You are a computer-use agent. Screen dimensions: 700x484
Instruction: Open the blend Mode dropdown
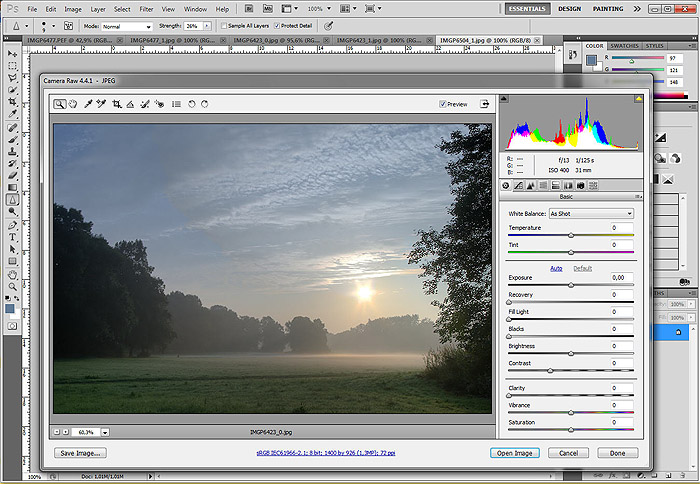(127, 25)
